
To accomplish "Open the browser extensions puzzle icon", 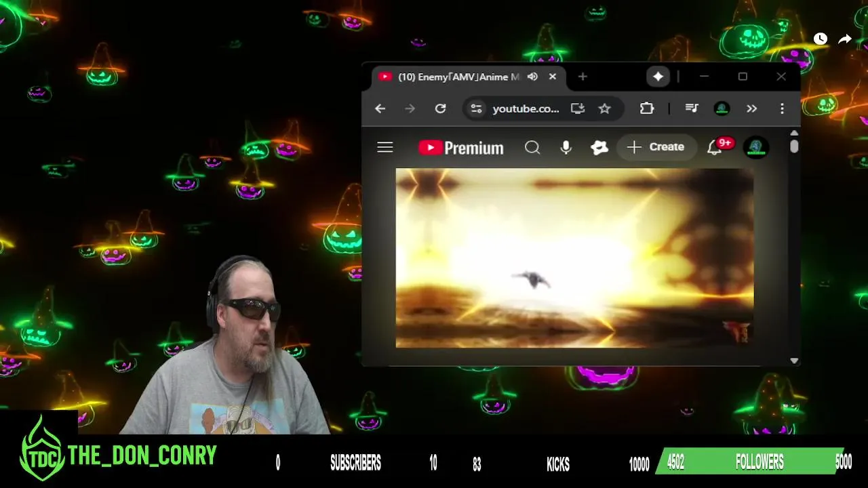I will (647, 108).
